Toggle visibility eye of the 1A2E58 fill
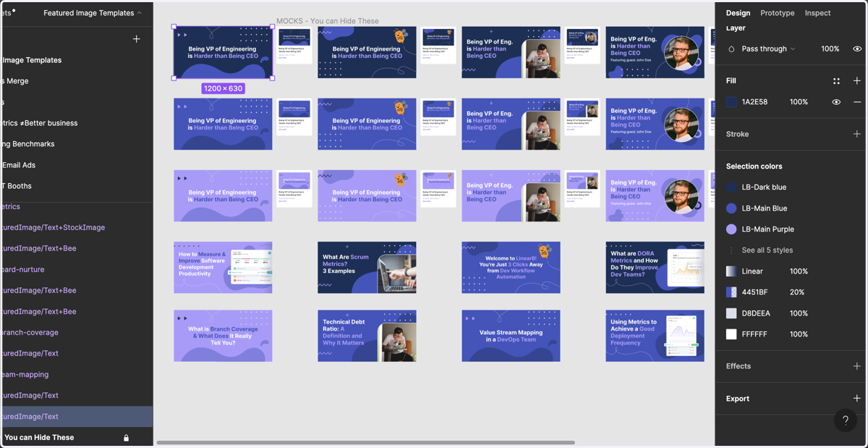This screenshot has width=868, height=448. 836,102
